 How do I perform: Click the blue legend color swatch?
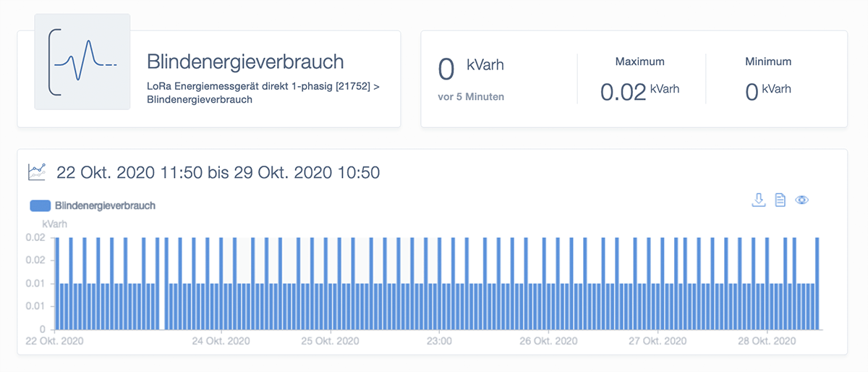tap(40, 206)
